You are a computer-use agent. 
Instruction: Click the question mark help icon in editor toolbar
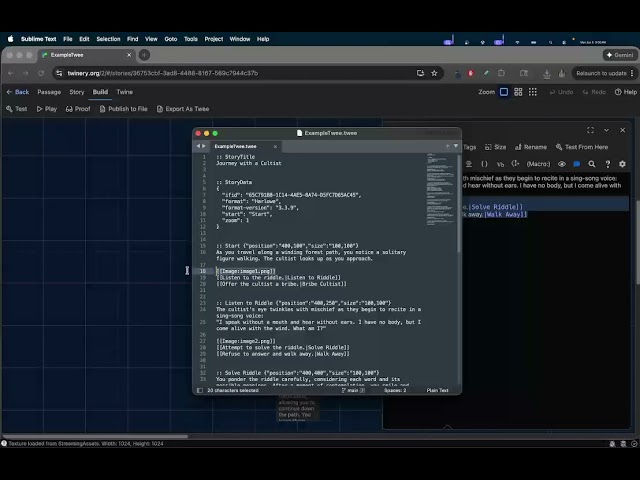608,164
